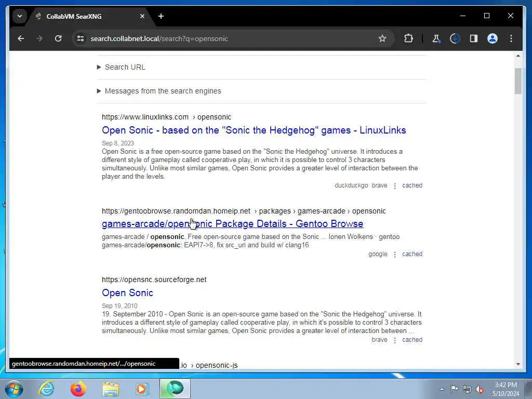Screen dimensions: 532x399
Task: Open Windows Explorer folder in taskbar
Action: [x=111, y=389]
